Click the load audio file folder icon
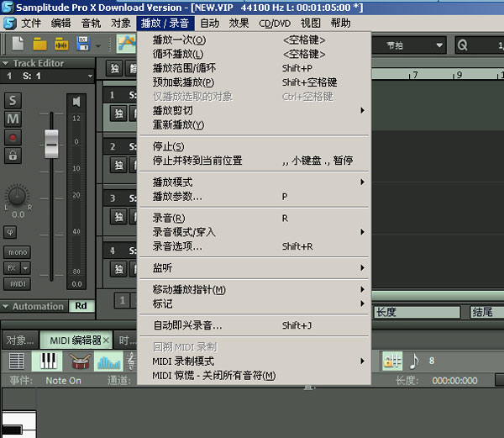Screen dimensions: 504x438 (x=61, y=44)
